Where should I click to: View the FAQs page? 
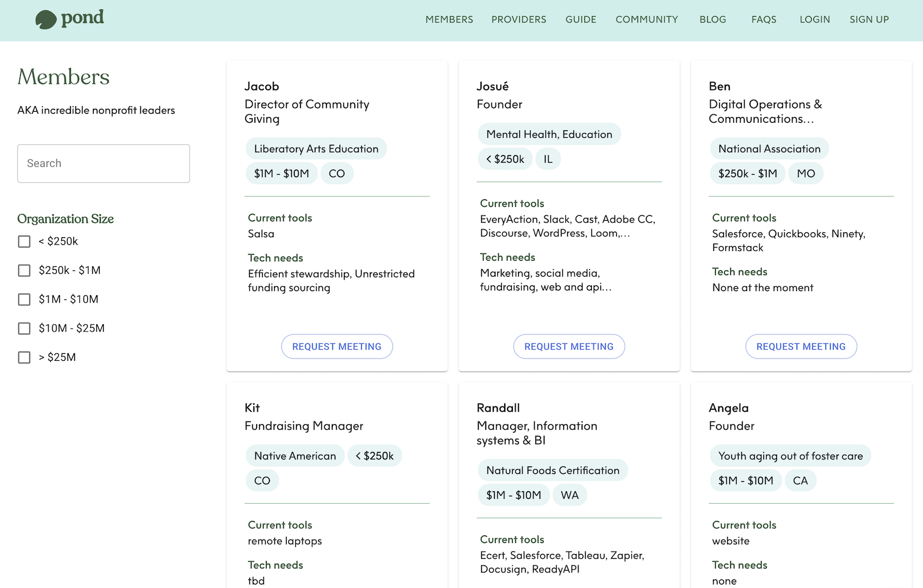point(764,20)
